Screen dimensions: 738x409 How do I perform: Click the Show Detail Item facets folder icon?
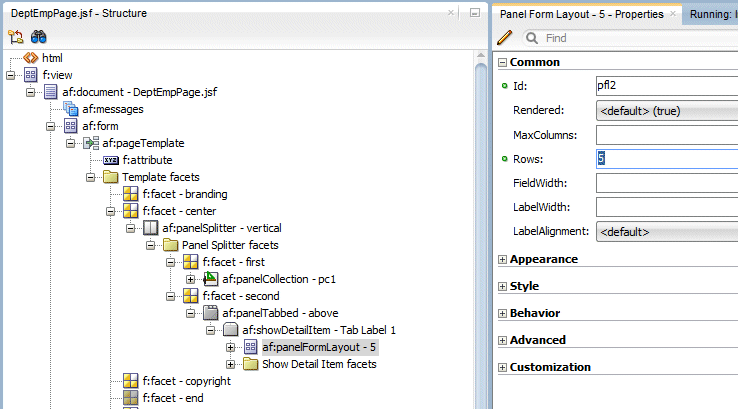pyautogui.click(x=250, y=364)
